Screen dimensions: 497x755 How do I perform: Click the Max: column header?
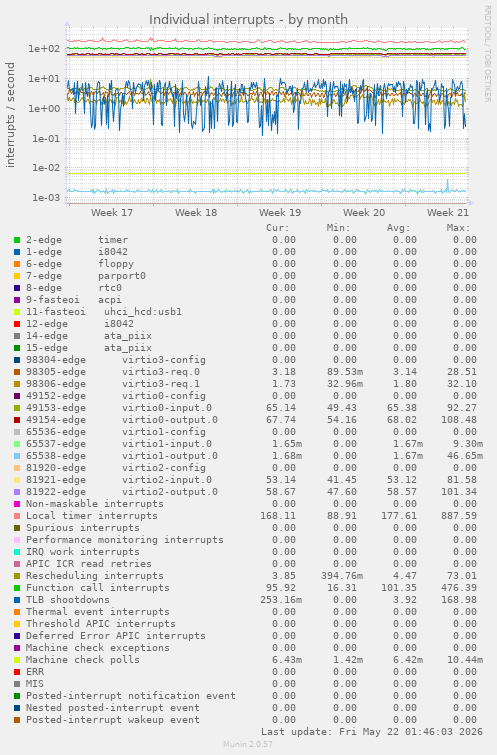458,228
